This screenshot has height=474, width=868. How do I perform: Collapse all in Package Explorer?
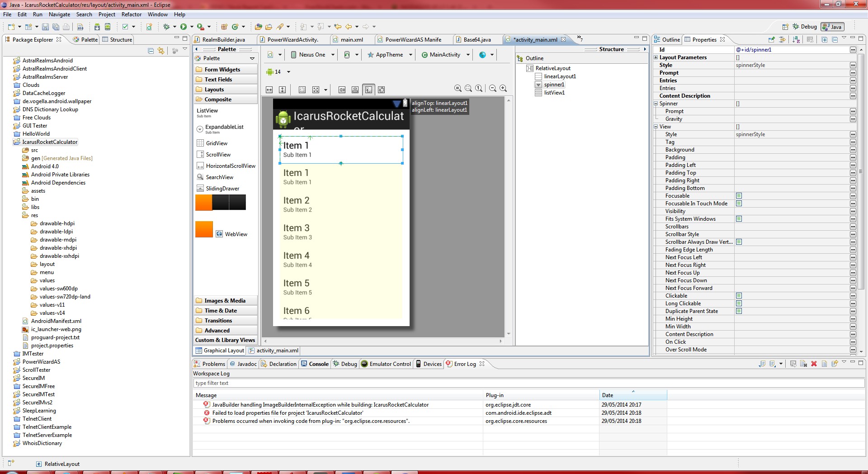click(x=151, y=51)
